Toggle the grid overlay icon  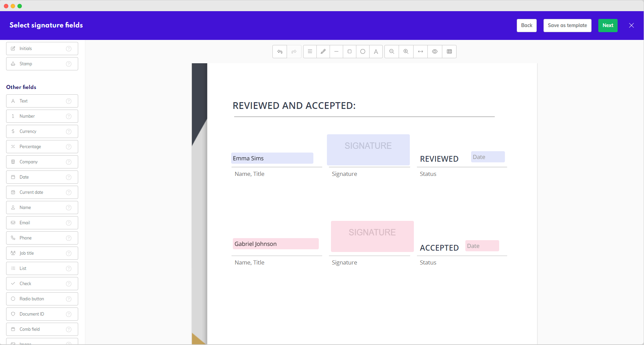click(449, 52)
